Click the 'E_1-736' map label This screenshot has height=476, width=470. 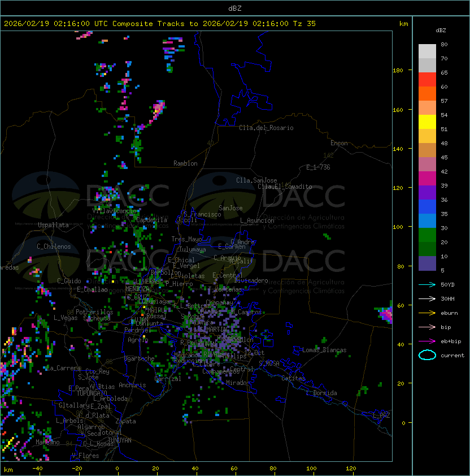coord(318,167)
